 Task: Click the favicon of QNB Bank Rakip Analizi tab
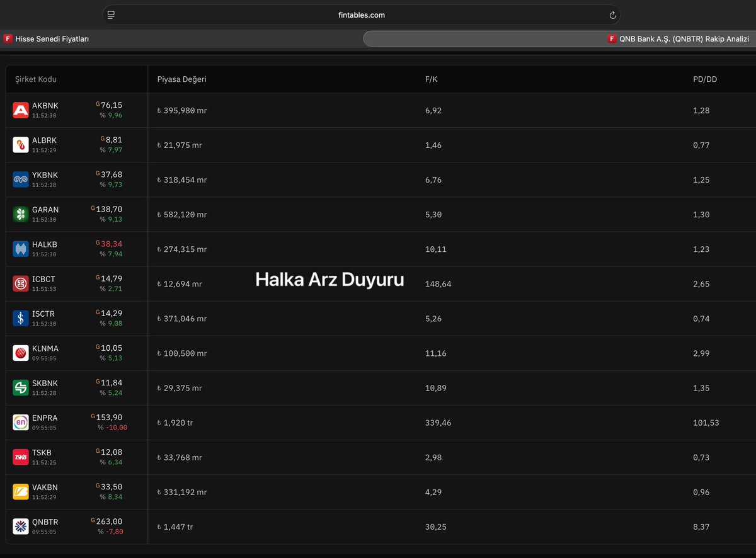[612, 38]
